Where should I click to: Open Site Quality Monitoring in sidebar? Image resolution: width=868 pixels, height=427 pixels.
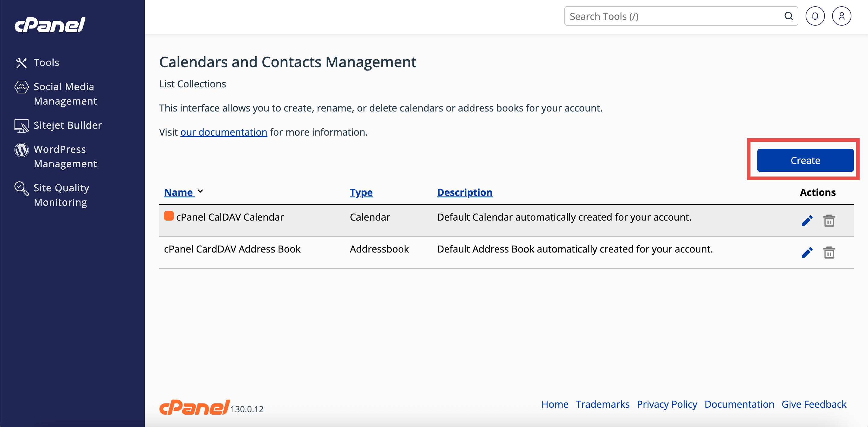(x=61, y=195)
